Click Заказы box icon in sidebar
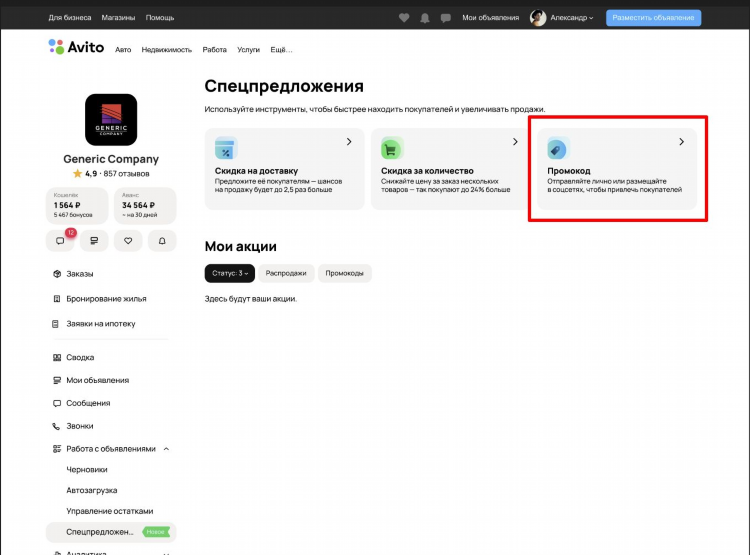This screenshot has width=750, height=555. [57, 274]
